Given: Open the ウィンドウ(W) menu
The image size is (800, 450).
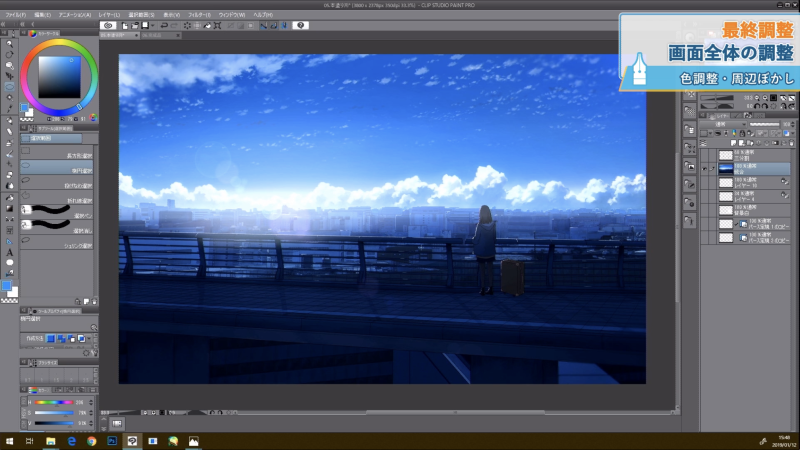Looking at the screenshot, I should click(x=232, y=15).
